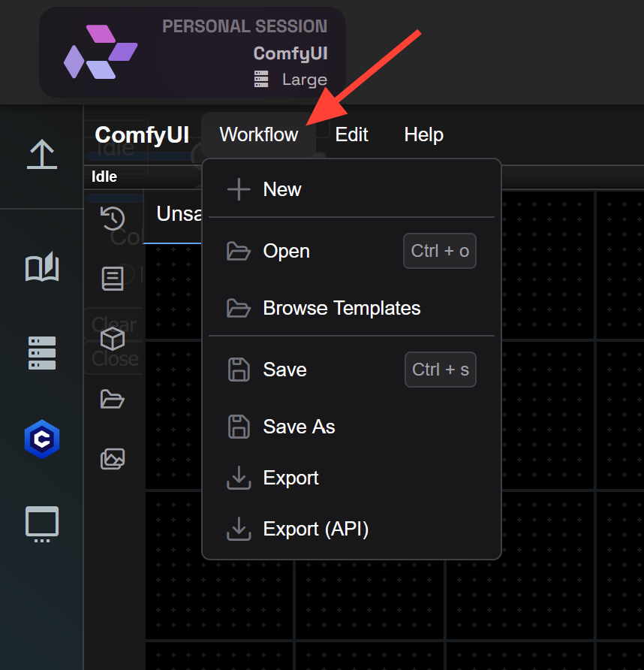
Task: Click the floppy disk icon beside Save As
Action: pos(239,427)
